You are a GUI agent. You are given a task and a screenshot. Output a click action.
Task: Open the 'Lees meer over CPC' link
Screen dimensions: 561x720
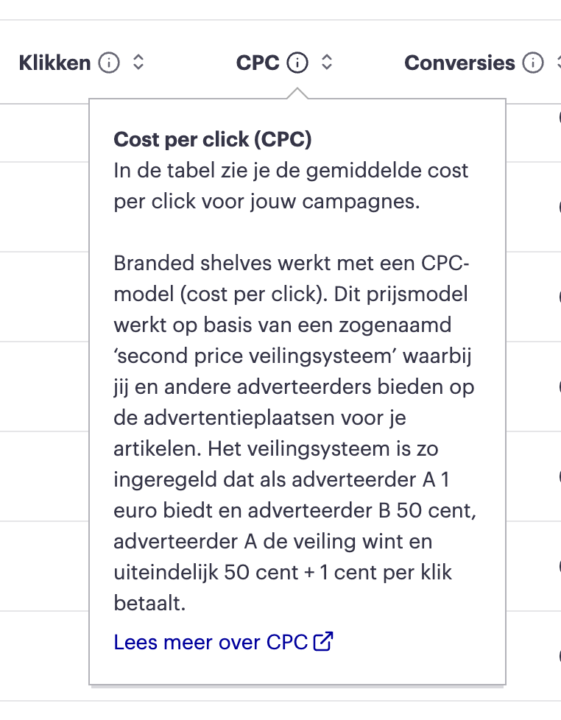point(211,642)
